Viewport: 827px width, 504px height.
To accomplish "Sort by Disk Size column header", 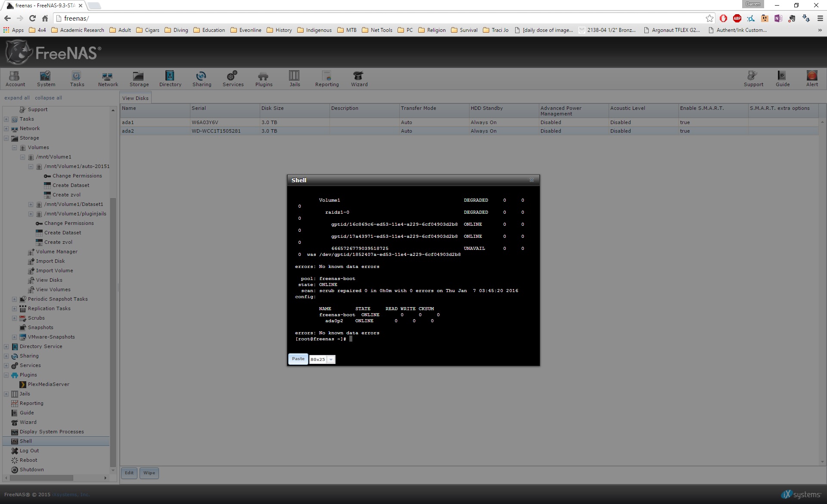I will tap(295, 111).
